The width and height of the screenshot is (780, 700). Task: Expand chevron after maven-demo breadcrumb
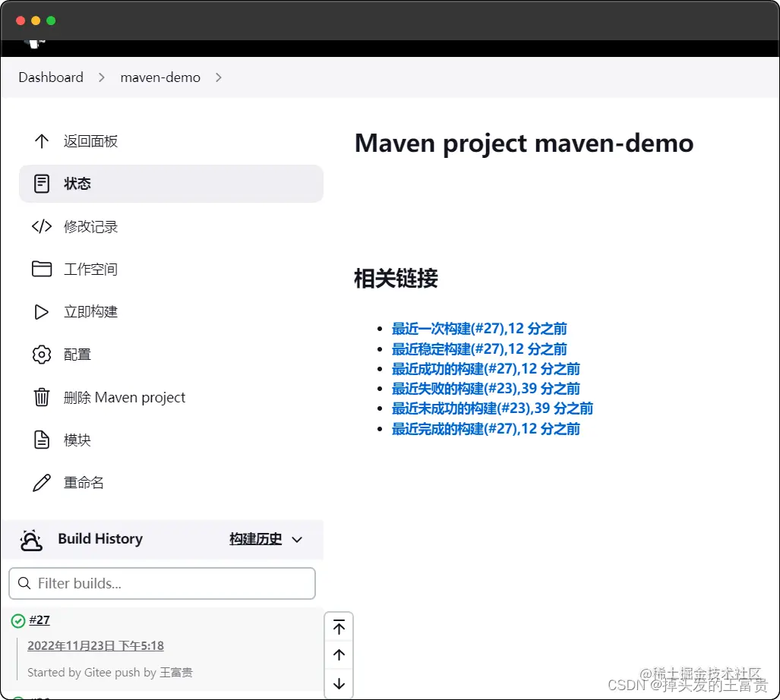point(219,77)
